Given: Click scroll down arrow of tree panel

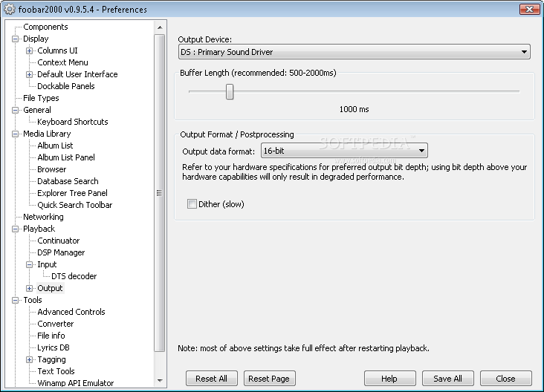Looking at the screenshot, I should tap(160, 381).
